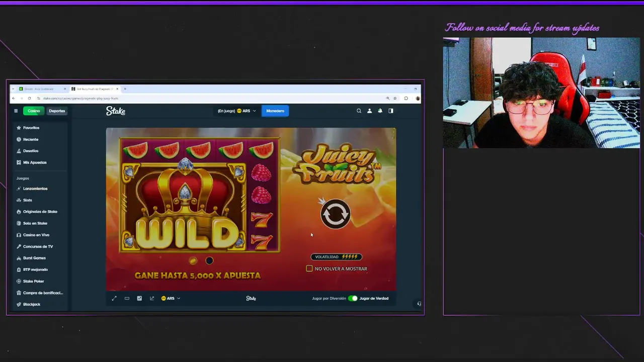
Task: Click the Stake Poker icon
Action: pos(19,281)
